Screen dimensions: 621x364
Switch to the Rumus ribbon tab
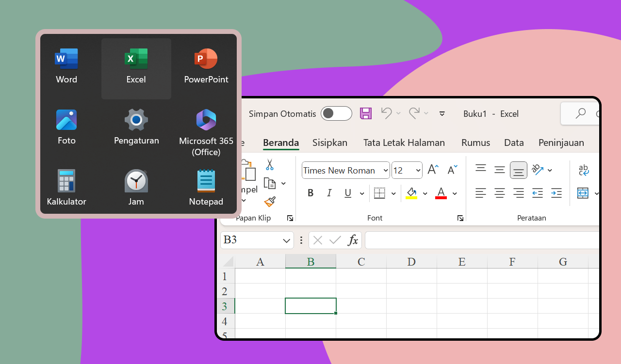(475, 142)
